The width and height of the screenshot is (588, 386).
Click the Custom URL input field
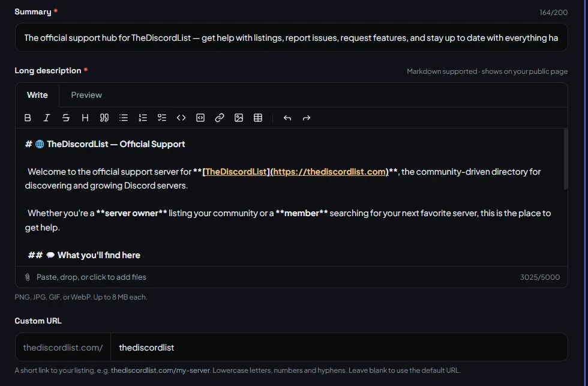click(339, 348)
